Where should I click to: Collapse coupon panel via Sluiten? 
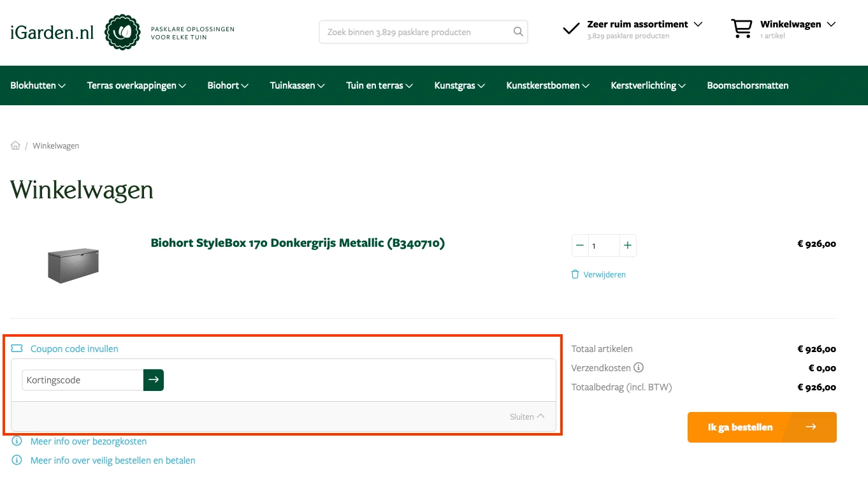click(x=526, y=416)
